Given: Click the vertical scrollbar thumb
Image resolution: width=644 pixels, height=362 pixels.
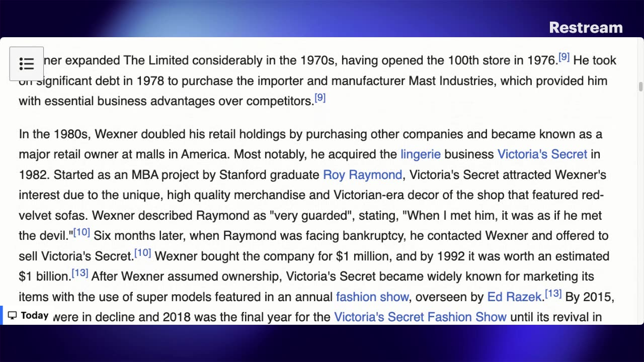Looking at the screenshot, I should point(640,86).
